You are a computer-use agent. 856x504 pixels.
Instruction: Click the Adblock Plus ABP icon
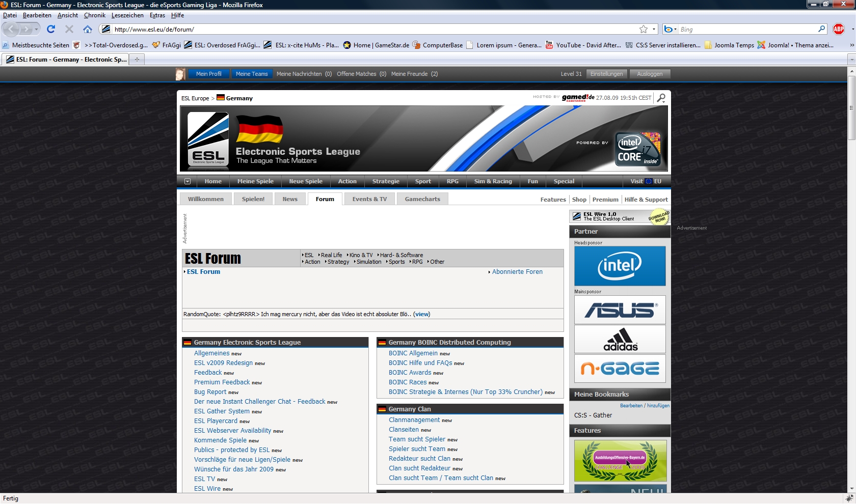[838, 29]
